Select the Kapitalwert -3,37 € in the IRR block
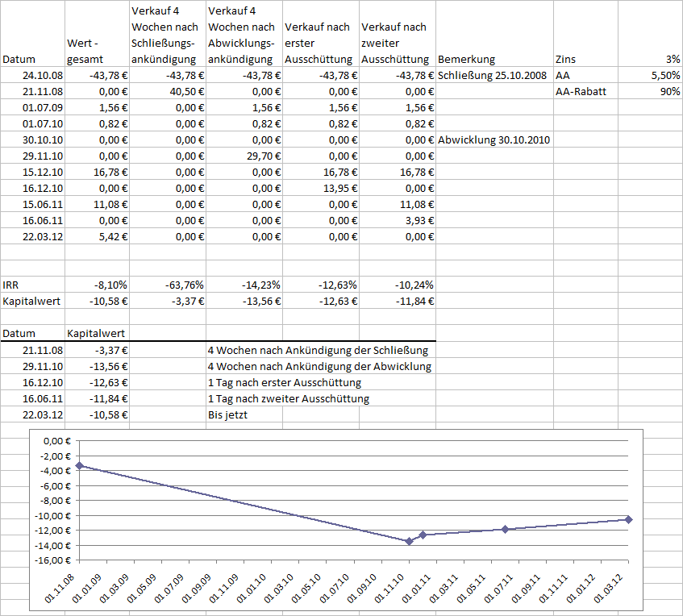 pyautogui.click(x=168, y=301)
